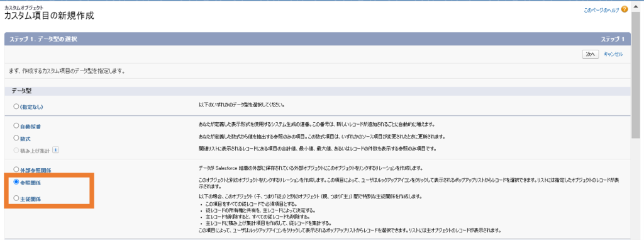Click the description text for 自動採番
This screenshot has width=644, height=240.
[x=316, y=124]
